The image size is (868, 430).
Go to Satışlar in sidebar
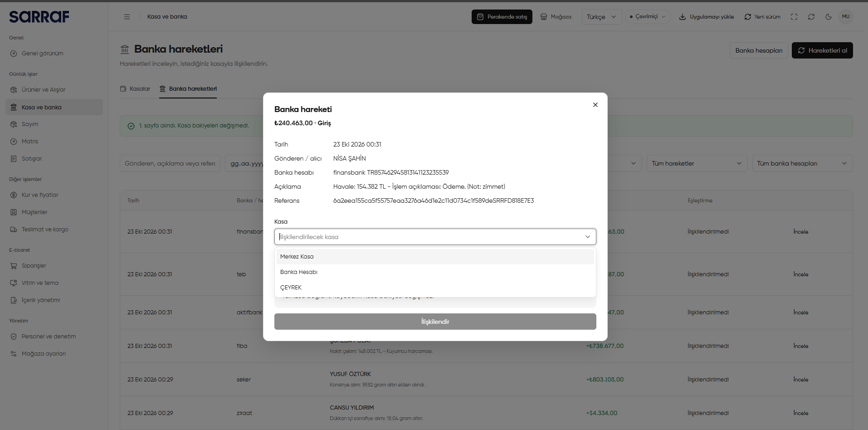[x=54, y=159]
